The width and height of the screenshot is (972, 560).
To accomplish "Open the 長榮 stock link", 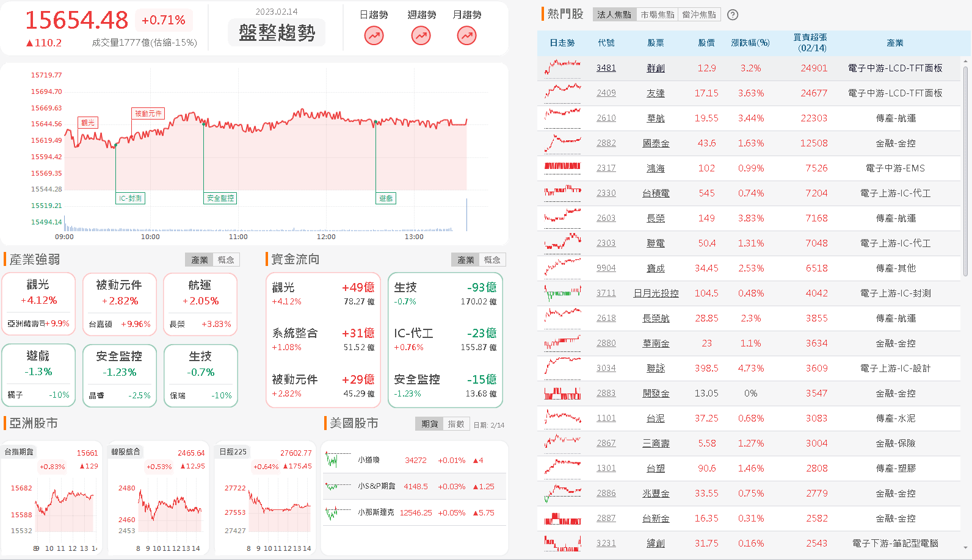I will pos(656,218).
